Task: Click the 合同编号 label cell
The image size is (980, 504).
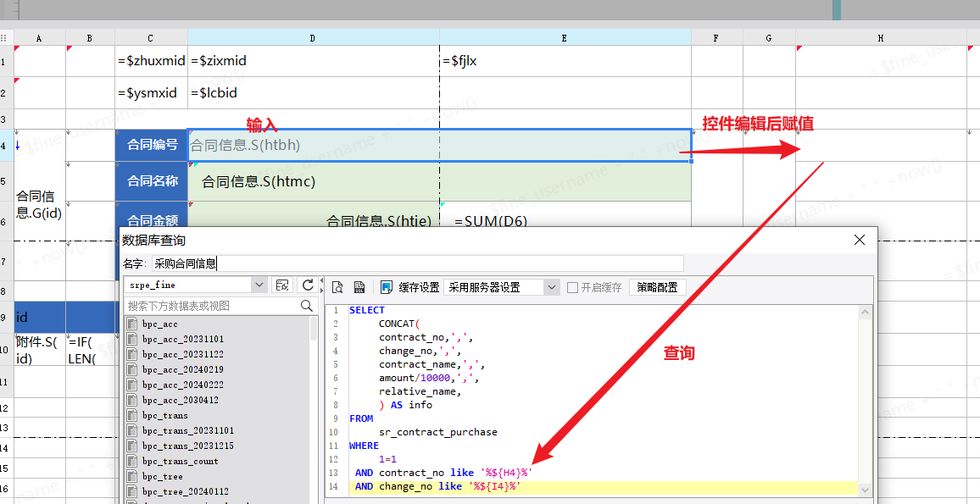Action: (152, 146)
